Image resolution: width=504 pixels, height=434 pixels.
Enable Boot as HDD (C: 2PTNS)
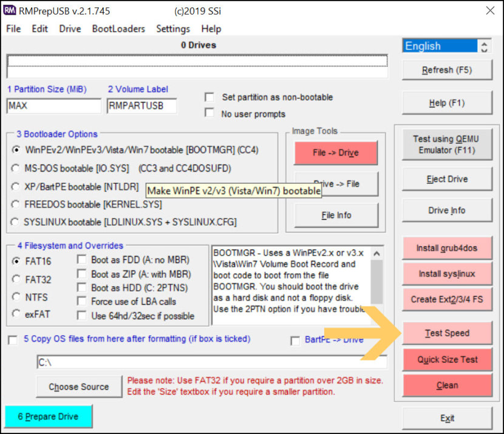click(83, 287)
